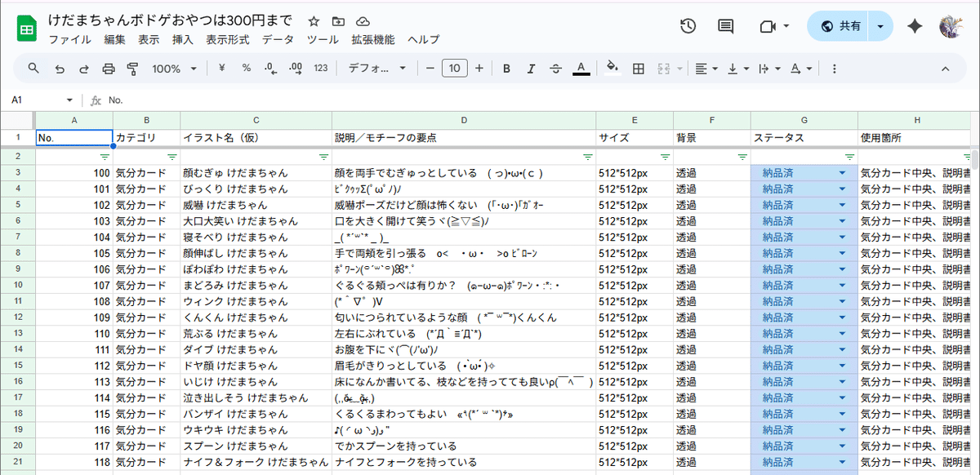Open the データ menu
The height and width of the screenshot is (475, 980).
pos(278,39)
